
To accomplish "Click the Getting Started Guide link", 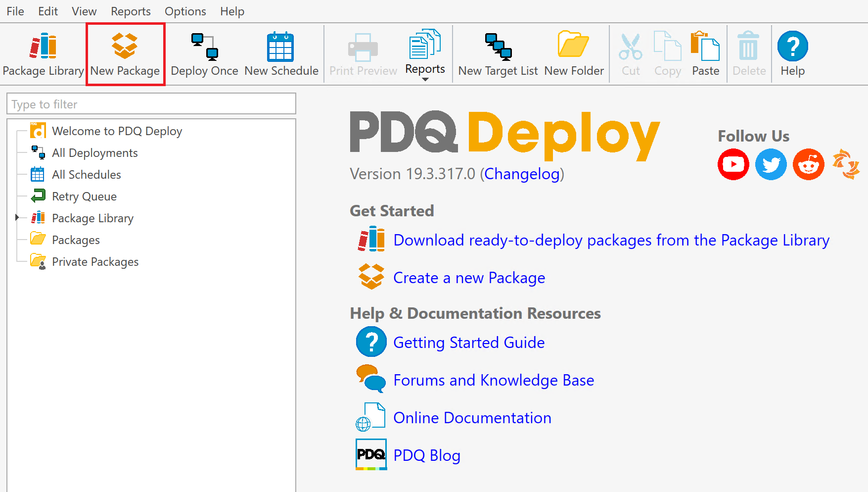I will tap(468, 343).
